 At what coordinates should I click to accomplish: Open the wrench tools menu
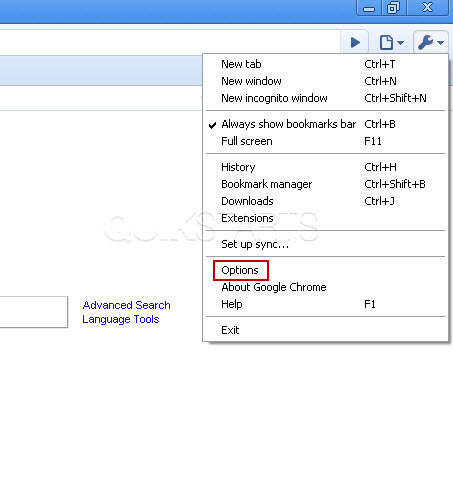[430, 43]
